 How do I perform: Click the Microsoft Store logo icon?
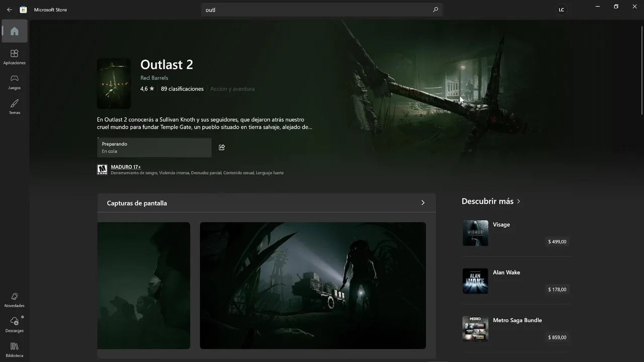(23, 10)
